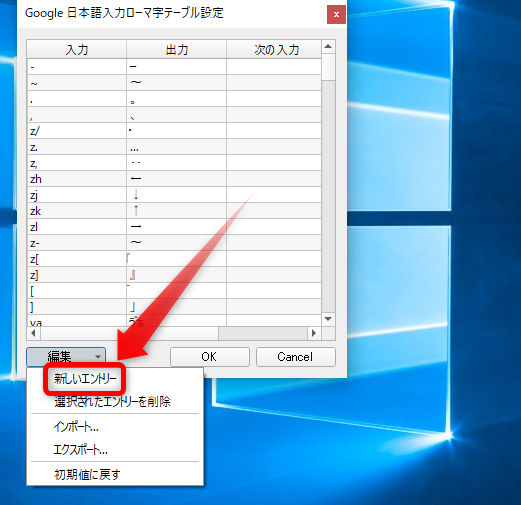This screenshot has width=521, height=505.
Task: Click the vertical scrollbar down arrow
Action: pyautogui.click(x=328, y=319)
